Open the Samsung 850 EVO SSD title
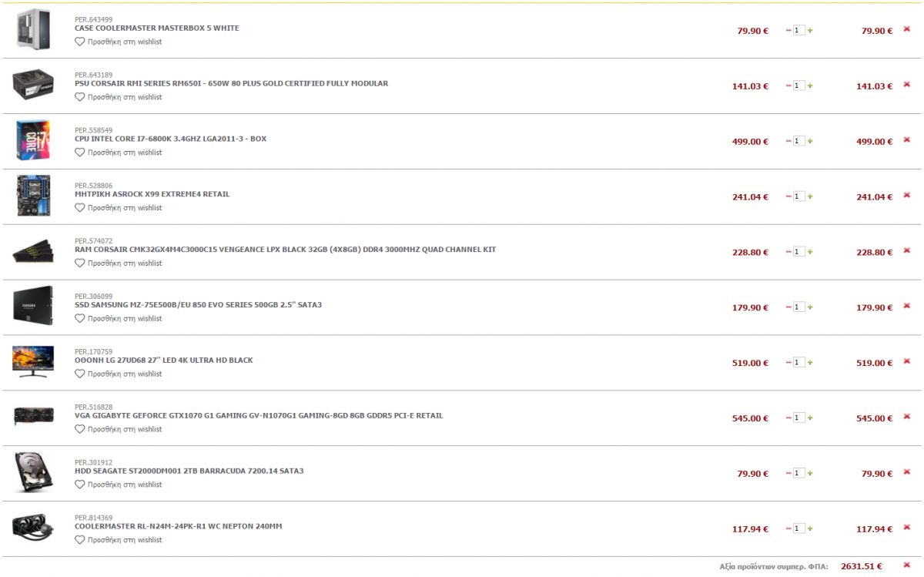This screenshot has width=924, height=577. tap(199, 305)
